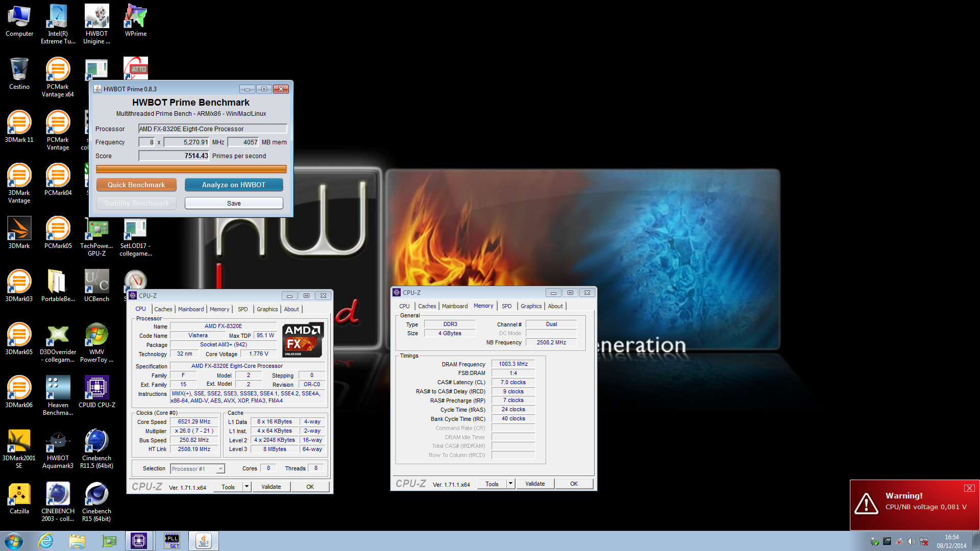This screenshot has width=980, height=551.
Task: Launch HWBOT Unigine desktop shortcut
Action: (96, 24)
